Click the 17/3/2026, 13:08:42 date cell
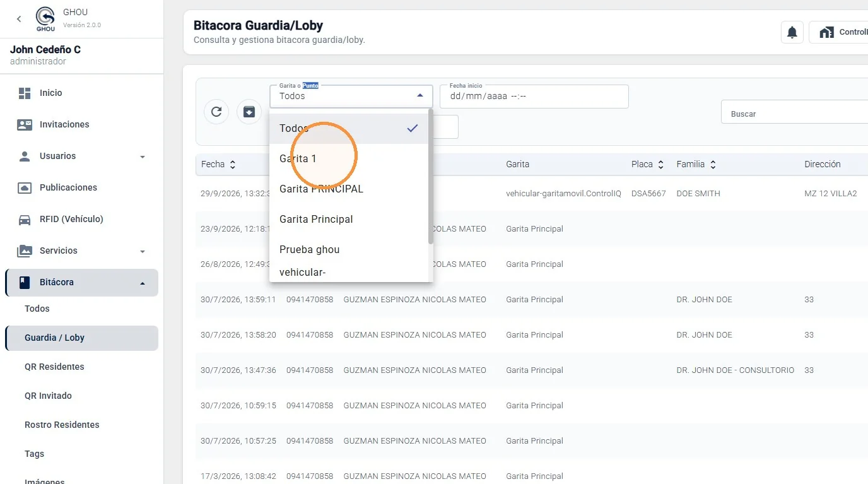This screenshot has width=868, height=484. pyautogui.click(x=240, y=476)
